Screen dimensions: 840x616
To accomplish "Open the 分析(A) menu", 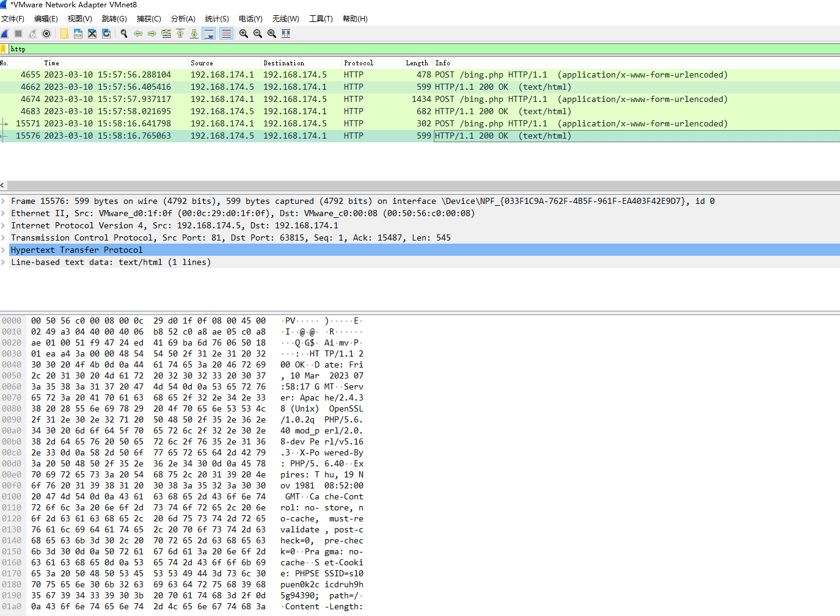I will tap(183, 19).
